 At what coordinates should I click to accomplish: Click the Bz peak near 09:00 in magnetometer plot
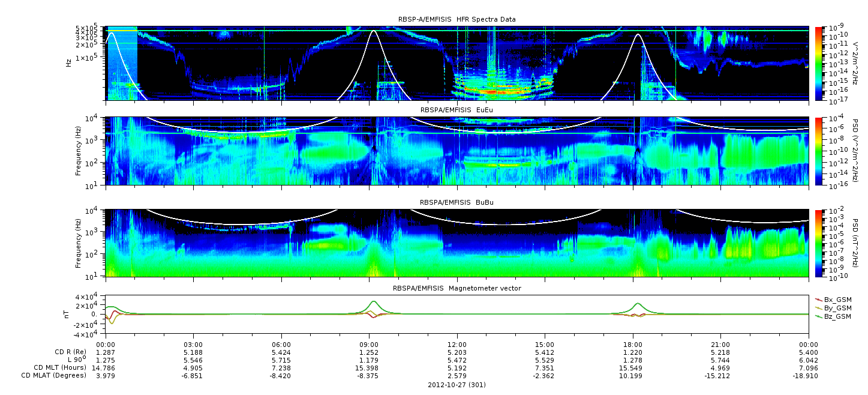pos(374,301)
